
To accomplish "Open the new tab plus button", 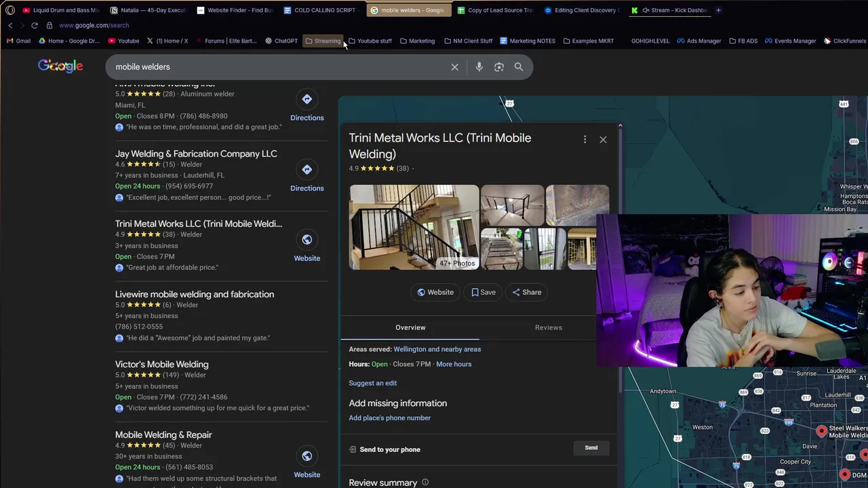I will pos(719,10).
